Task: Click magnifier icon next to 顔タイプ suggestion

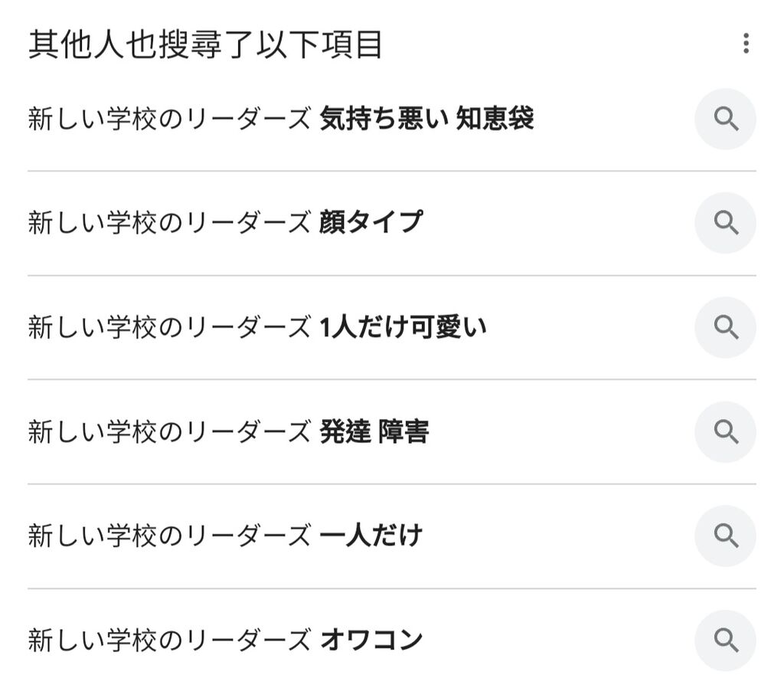Action: click(x=725, y=223)
